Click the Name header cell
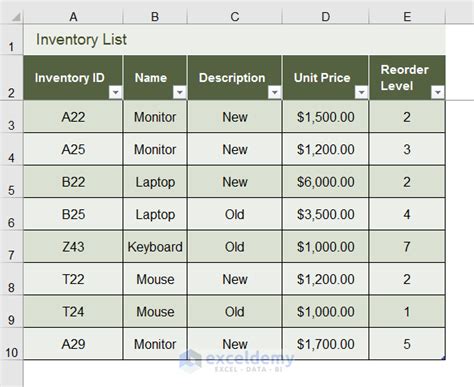The width and height of the screenshot is (474, 387). click(x=155, y=78)
